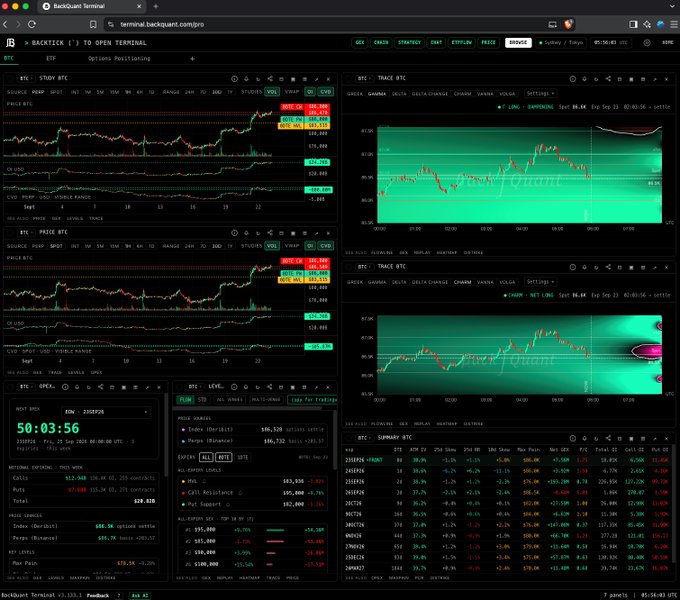Click the BackQuant logo icon
Image resolution: width=680 pixels, height=600 pixels.
point(10,42)
